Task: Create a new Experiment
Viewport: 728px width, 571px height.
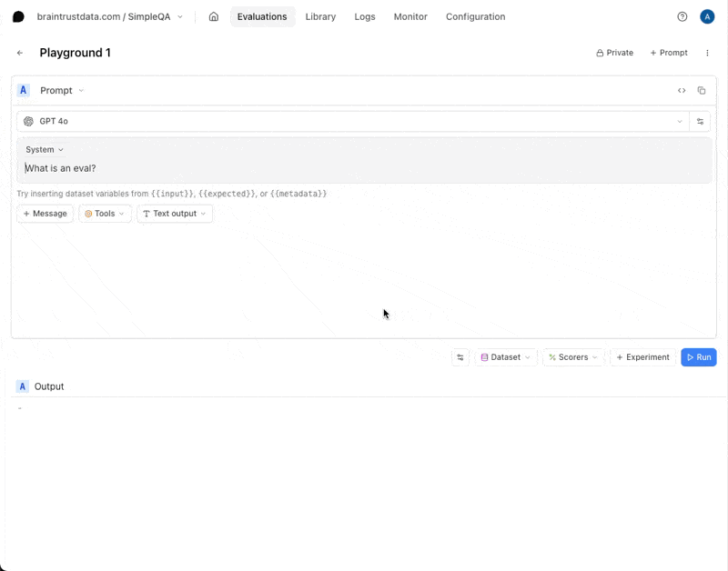Action: (x=642, y=357)
